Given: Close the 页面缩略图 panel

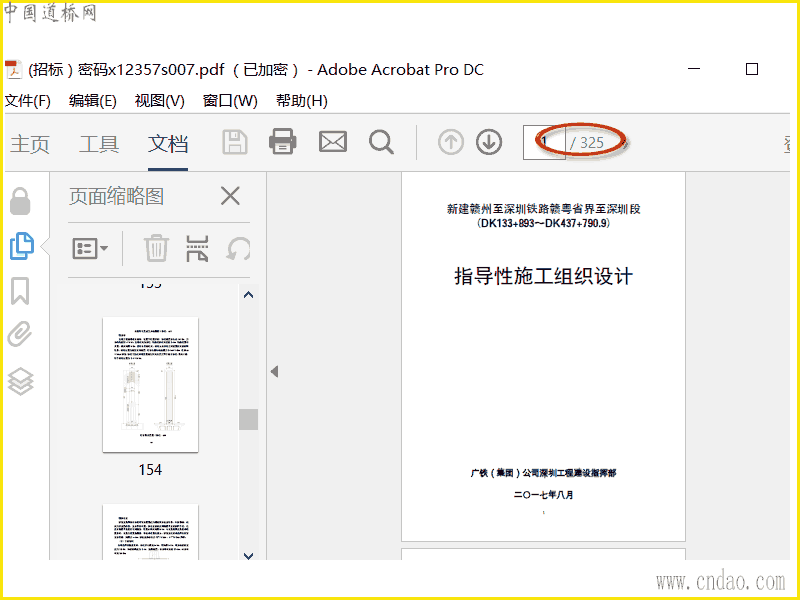Looking at the screenshot, I should (230, 196).
